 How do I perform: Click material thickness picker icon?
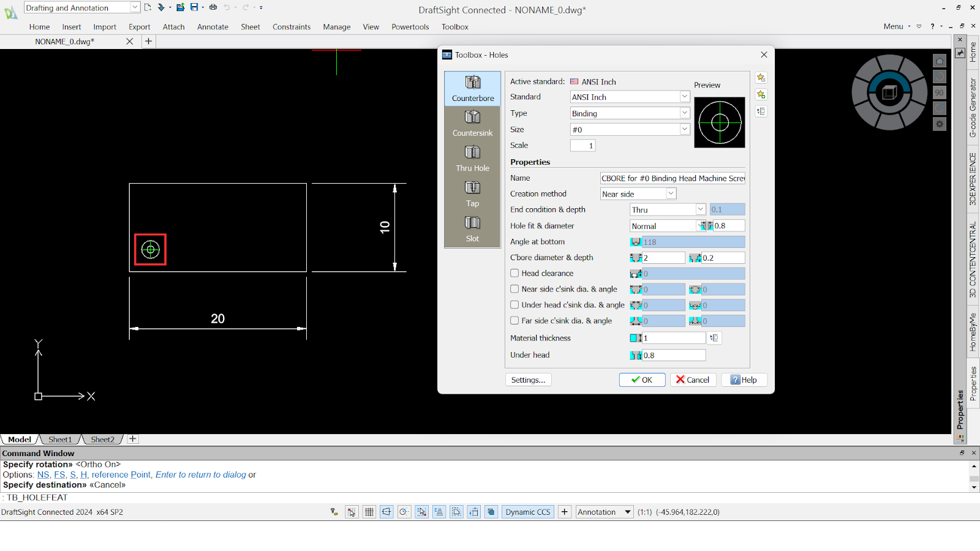coord(715,338)
